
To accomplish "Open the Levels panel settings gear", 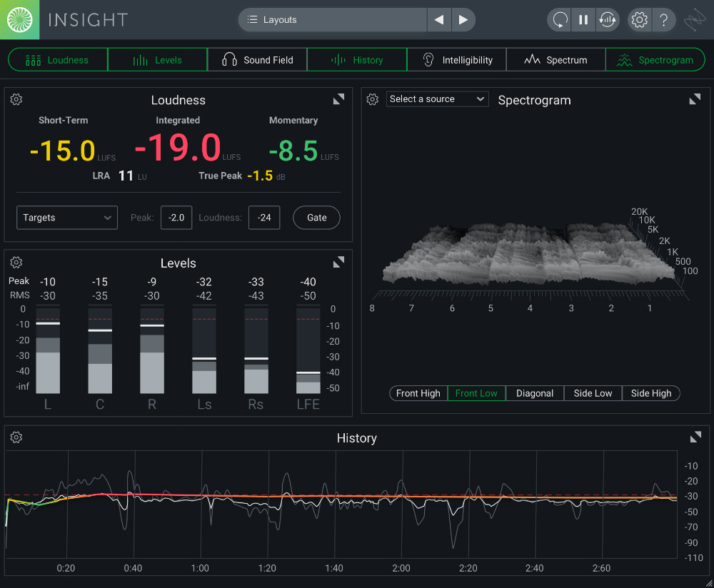I will point(16,262).
